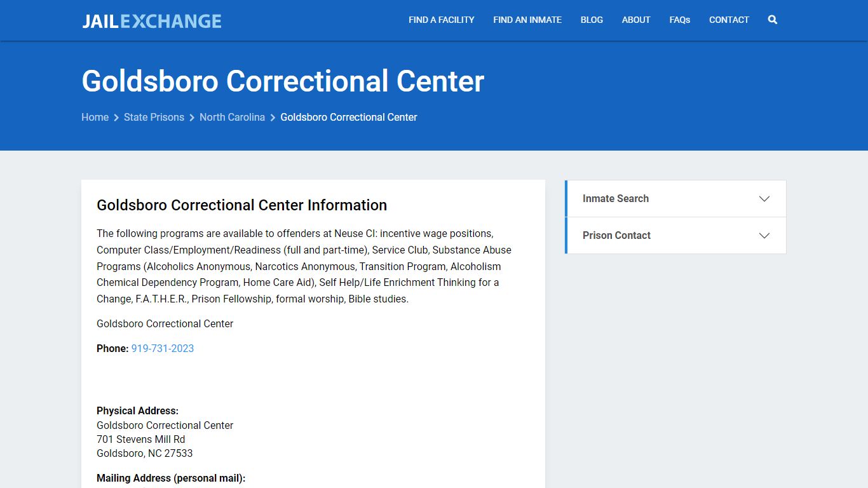The image size is (868, 488).
Task: Click the Goldsboro Correctional Center Information heading
Action: click(241, 205)
